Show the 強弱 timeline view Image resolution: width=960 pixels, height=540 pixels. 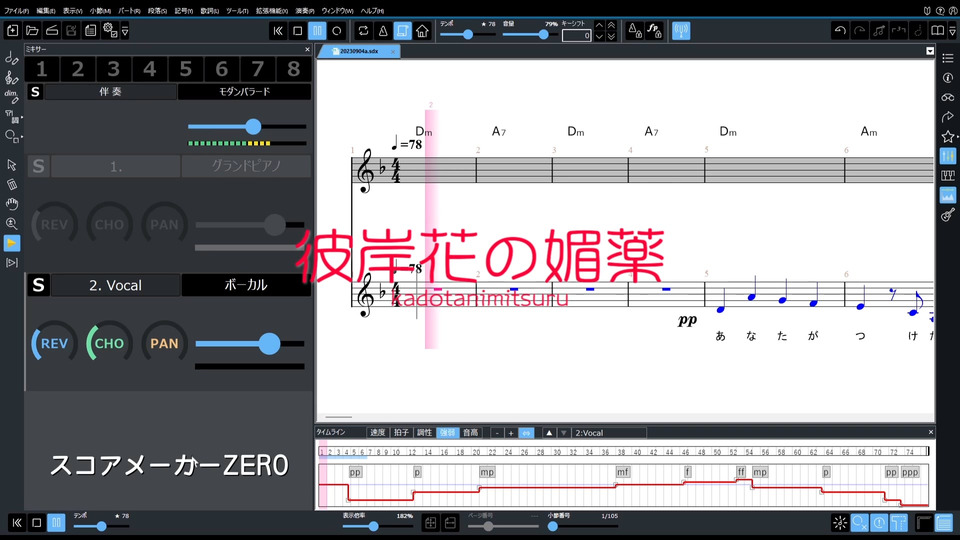[x=448, y=433]
